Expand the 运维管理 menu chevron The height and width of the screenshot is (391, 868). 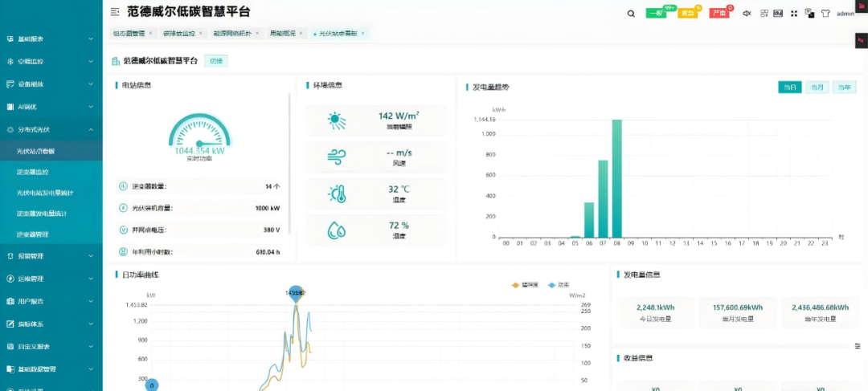point(91,279)
